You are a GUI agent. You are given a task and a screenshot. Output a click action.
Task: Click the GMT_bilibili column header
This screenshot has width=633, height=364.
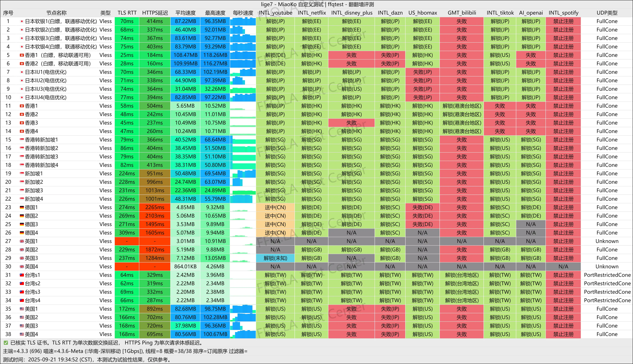click(x=462, y=13)
